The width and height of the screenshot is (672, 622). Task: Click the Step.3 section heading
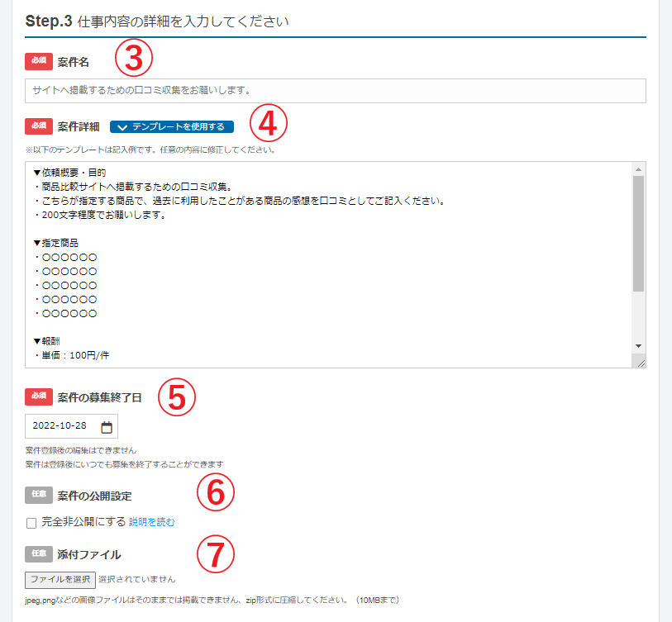pos(157,21)
